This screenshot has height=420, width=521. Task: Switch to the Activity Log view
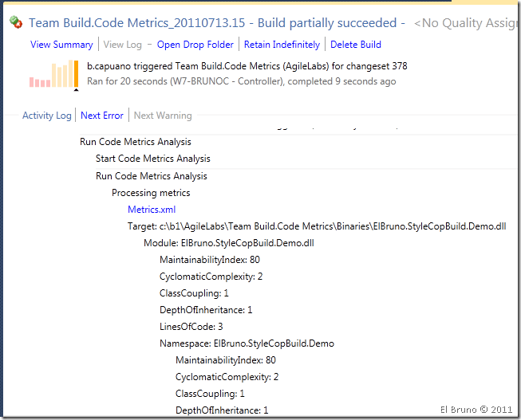pos(47,116)
